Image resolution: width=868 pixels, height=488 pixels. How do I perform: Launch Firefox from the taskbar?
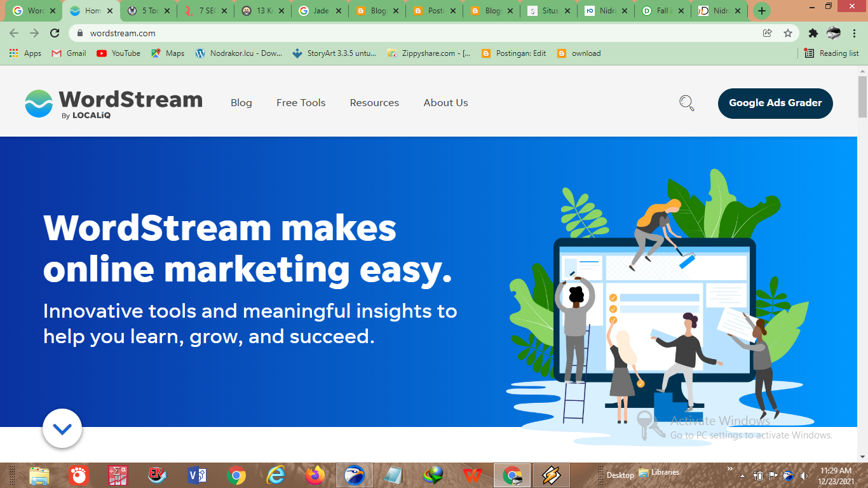(315, 475)
